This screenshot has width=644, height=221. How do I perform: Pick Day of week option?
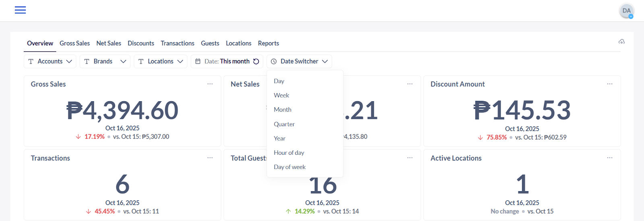click(290, 167)
